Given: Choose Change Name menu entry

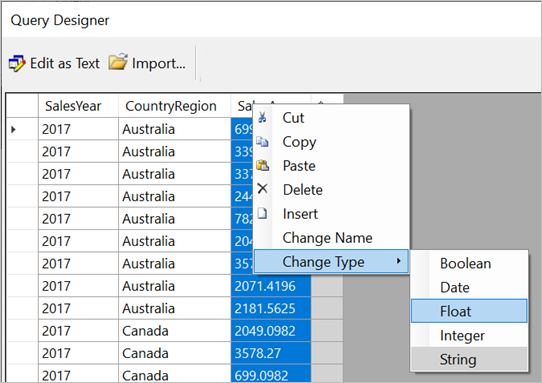Looking at the screenshot, I should (x=331, y=237).
